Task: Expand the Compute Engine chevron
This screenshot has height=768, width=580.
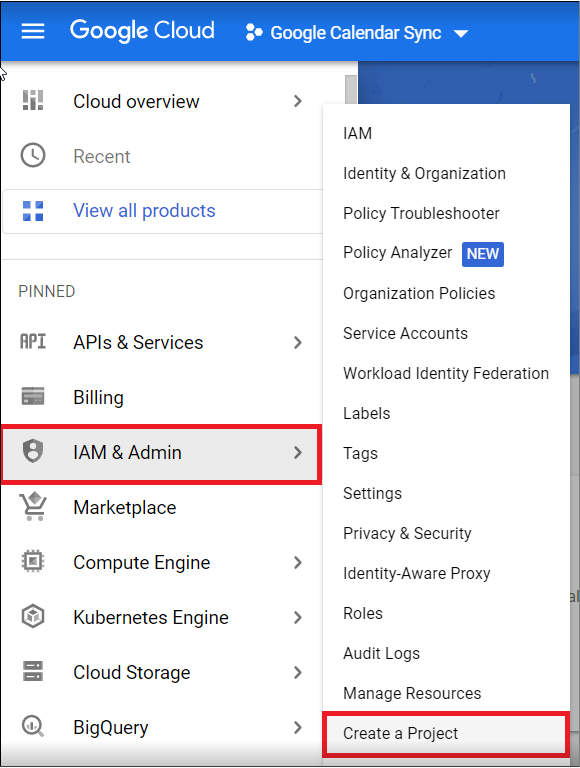Action: point(297,562)
